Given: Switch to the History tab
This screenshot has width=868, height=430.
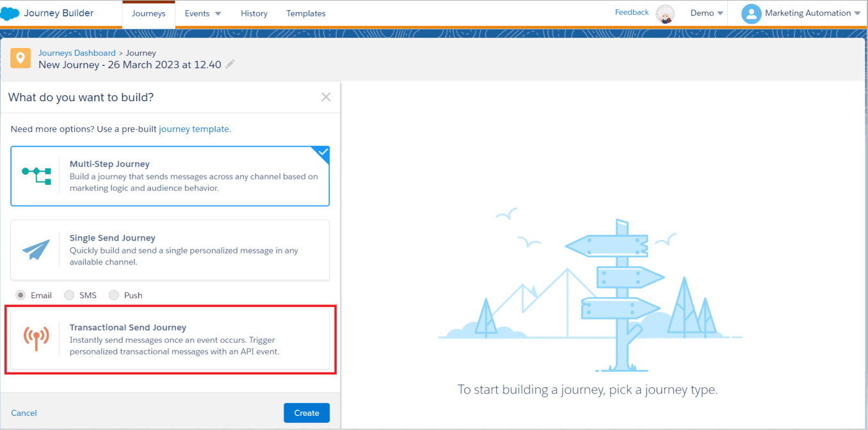Looking at the screenshot, I should (x=254, y=13).
